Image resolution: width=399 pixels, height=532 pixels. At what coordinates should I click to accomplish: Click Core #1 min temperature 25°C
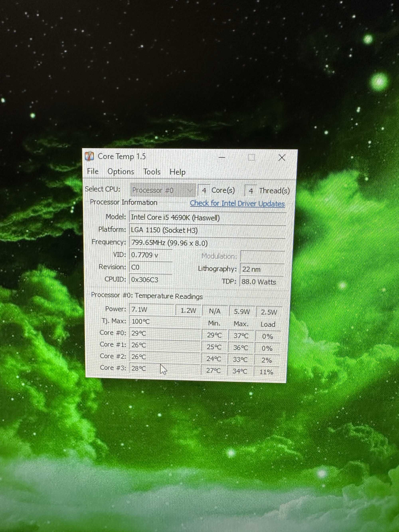[x=214, y=347]
